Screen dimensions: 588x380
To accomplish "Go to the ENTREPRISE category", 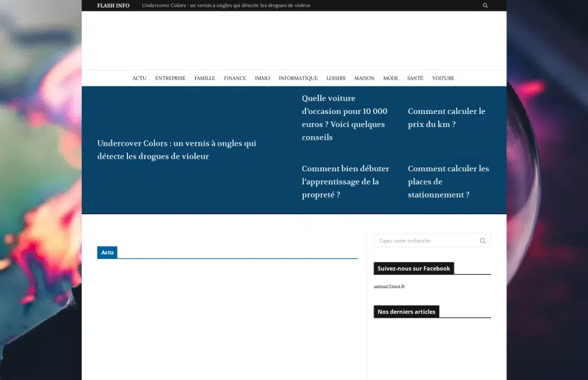I will [170, 79].
